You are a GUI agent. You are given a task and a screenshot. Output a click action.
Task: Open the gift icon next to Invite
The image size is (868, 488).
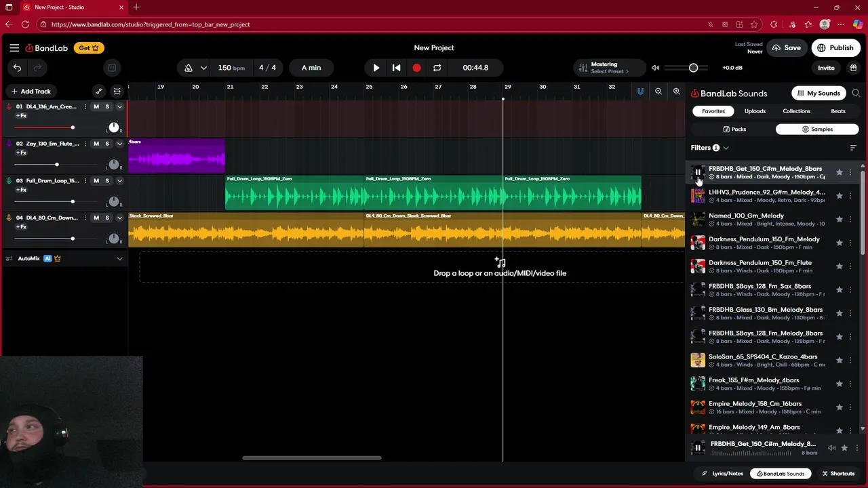coord(854,68)
